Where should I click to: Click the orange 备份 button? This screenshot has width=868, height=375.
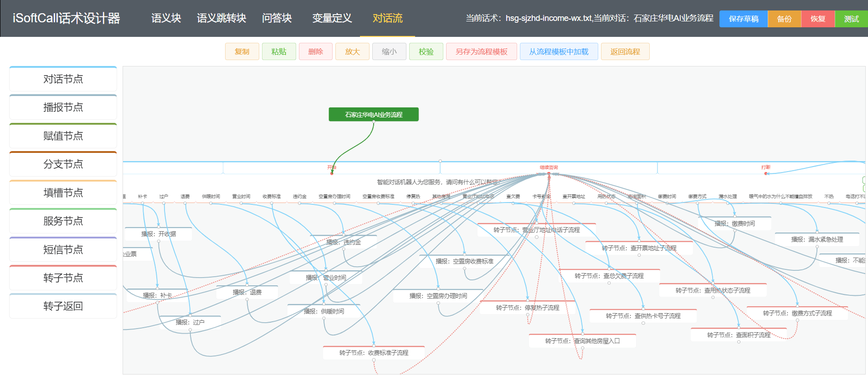784,19
